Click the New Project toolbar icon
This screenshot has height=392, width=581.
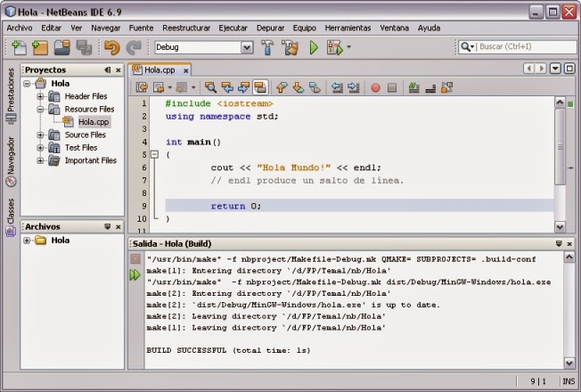[39, 47]
